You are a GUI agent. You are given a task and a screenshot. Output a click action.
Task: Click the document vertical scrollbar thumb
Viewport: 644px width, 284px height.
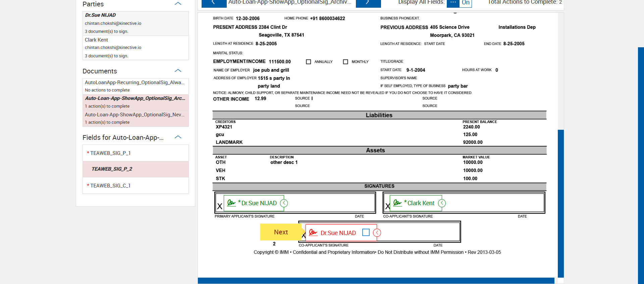coord(561,203)
